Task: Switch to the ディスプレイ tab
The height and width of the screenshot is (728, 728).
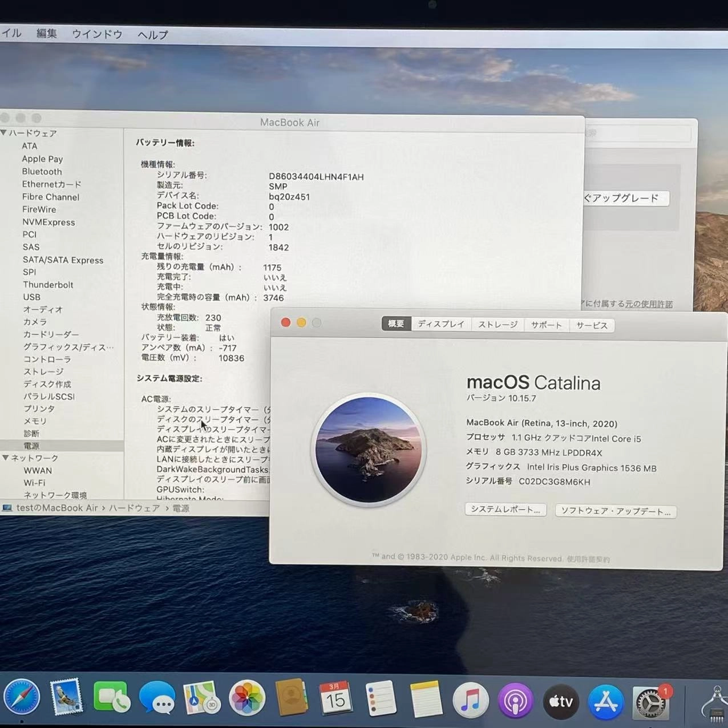Action: click(x=440, y=323)
